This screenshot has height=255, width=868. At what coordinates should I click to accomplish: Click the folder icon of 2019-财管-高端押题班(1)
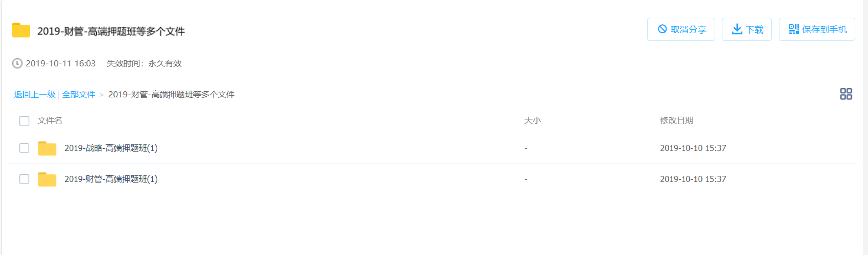tap(47, 179)
